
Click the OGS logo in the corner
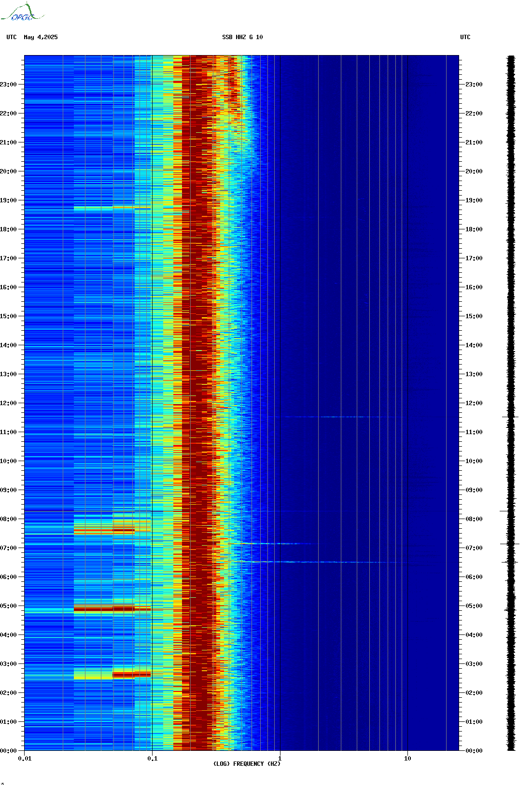pyautogui.click(x=22, y=12)
